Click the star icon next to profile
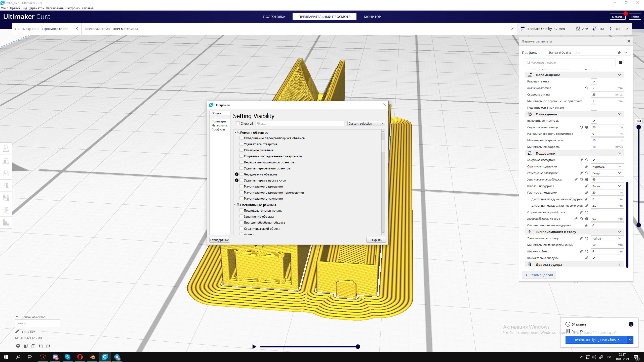This screenshot has height=362, width=644. pyautogui.click(x=619, y=53)
